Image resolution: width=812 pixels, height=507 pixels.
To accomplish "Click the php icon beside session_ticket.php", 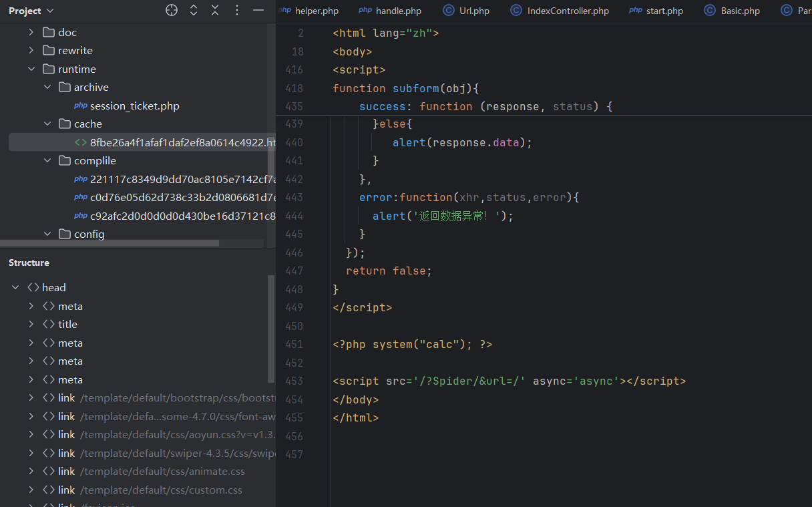I will click(x=81, y=106).
